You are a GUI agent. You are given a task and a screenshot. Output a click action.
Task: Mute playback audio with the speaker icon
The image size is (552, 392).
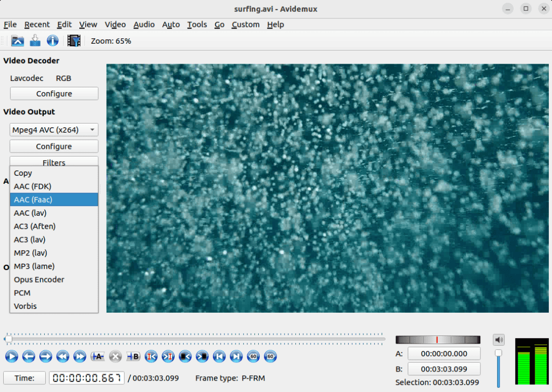[x=499, y=339]
